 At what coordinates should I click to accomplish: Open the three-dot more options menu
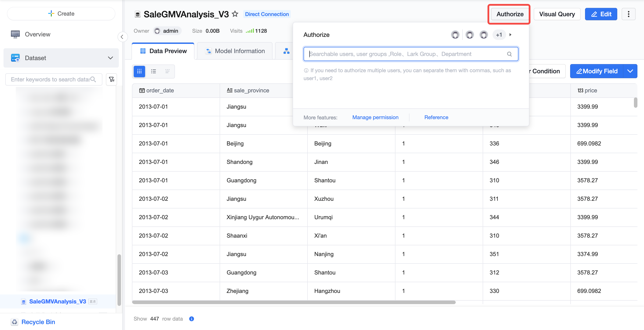click(x=628, y=14)
